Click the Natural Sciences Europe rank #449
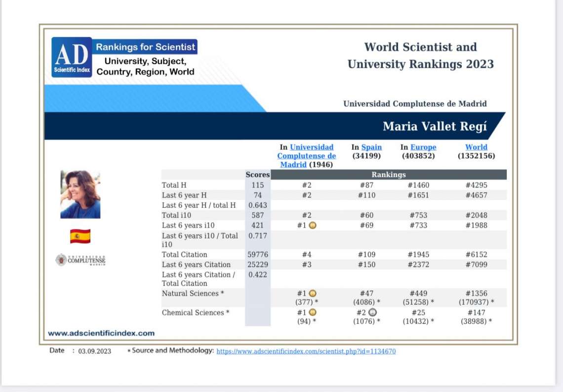 (x=418, y=294)
